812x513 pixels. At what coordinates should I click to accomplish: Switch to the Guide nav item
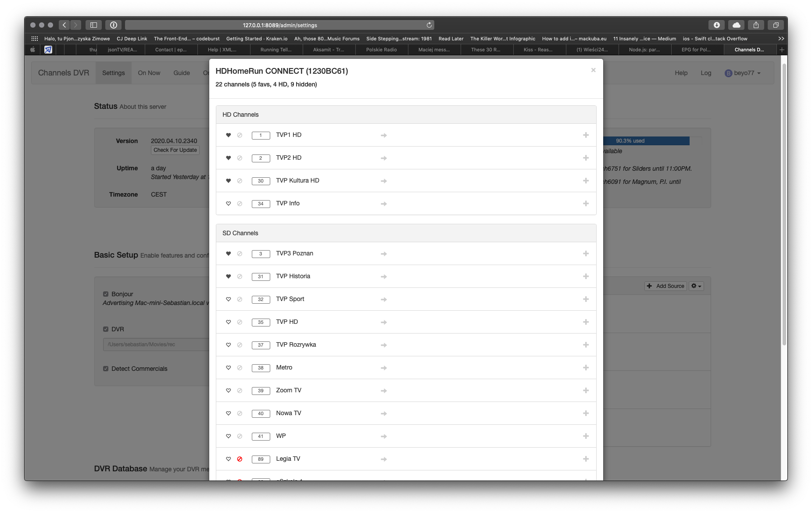pos(182,73)
